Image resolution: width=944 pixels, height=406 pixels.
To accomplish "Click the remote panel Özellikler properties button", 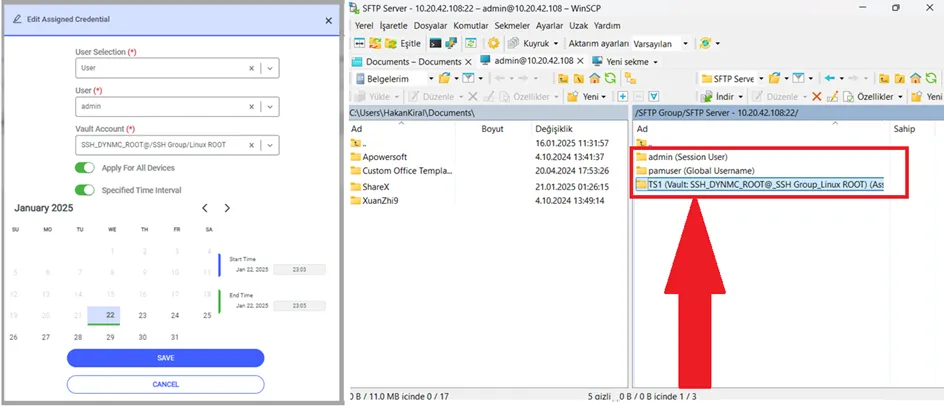I will pos(869,96).
